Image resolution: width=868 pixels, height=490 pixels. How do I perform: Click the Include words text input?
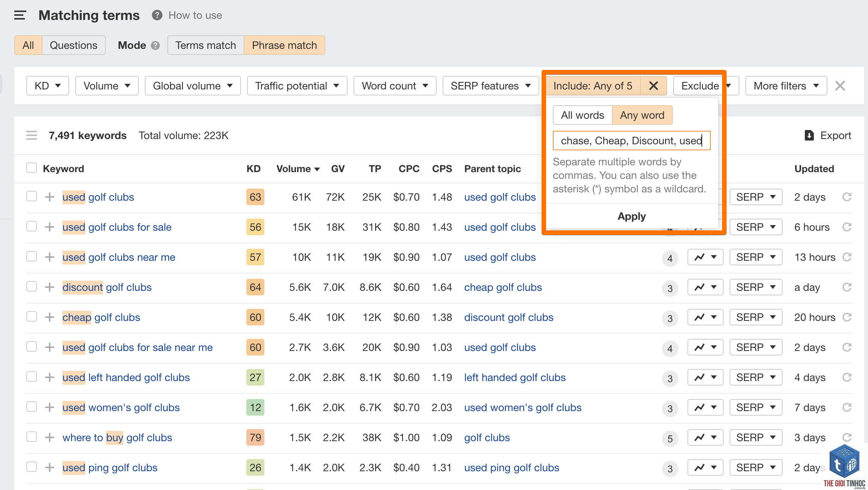[x=632, y=141]
